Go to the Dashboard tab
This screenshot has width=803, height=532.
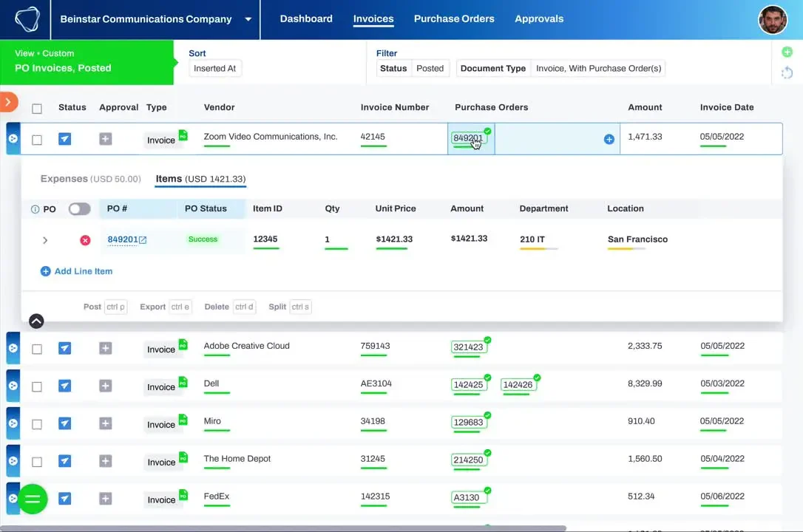click(306, 19)
